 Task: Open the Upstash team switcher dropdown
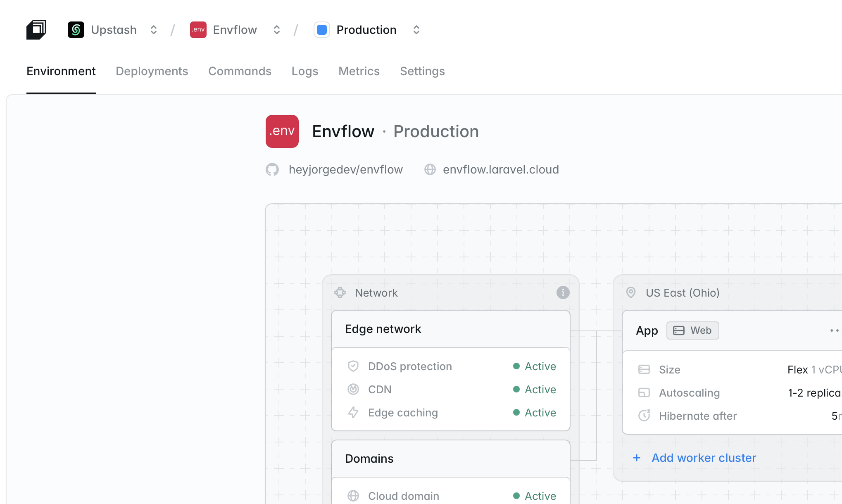[153, 29]
